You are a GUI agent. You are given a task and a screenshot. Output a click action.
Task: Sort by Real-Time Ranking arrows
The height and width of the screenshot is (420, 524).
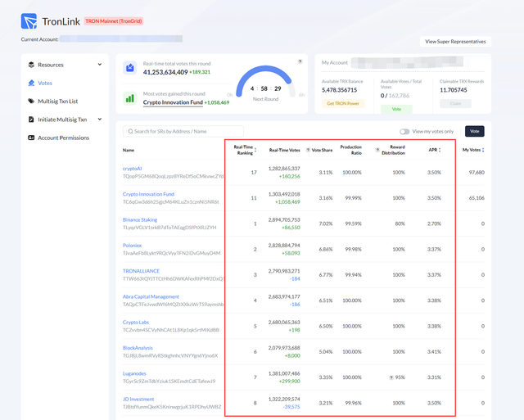pos(255,150)
